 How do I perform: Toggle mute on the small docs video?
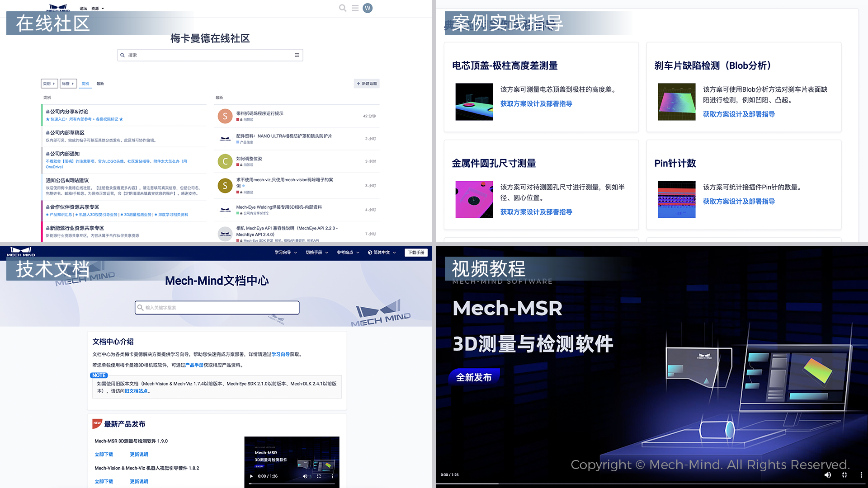click(305, 476)
